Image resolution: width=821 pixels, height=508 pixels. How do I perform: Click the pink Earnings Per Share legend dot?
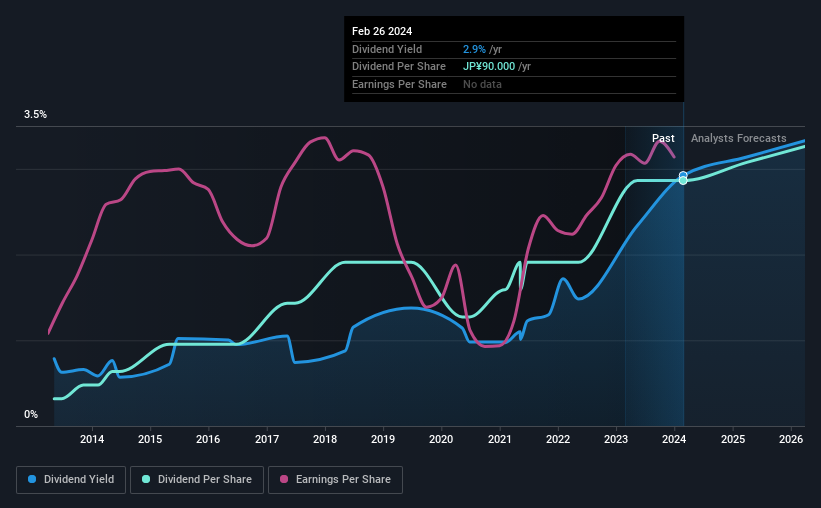pos(284,479)
